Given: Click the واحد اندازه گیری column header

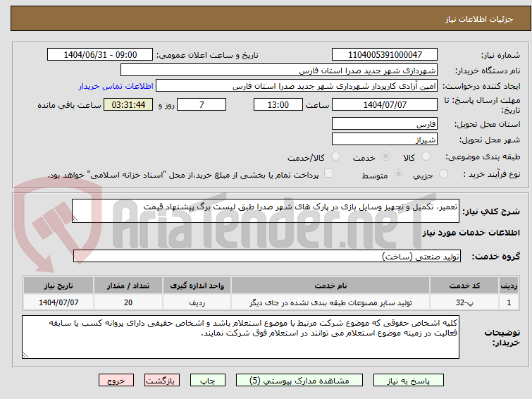Looking at the screenshot, I should click(x=197, y=286).
